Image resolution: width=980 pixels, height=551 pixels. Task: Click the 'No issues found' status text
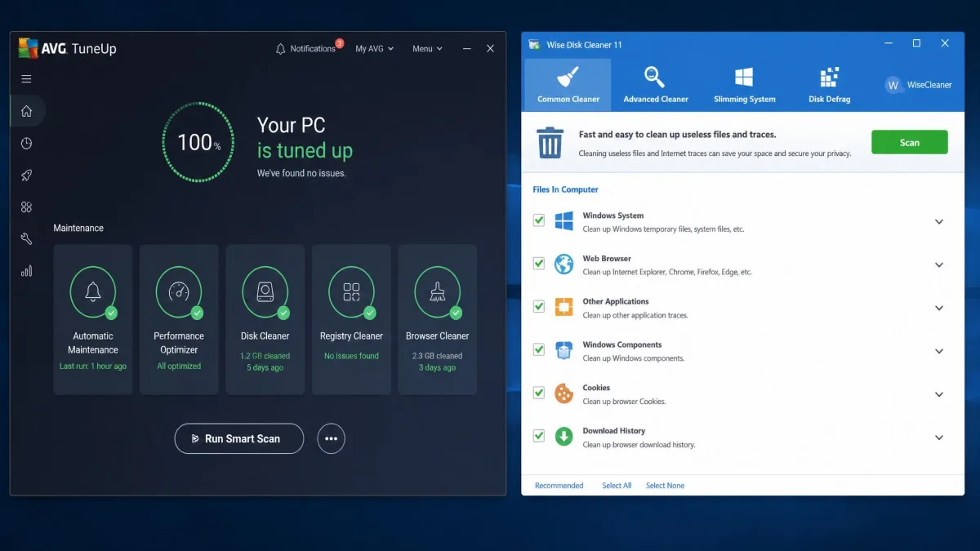[351, 356]
